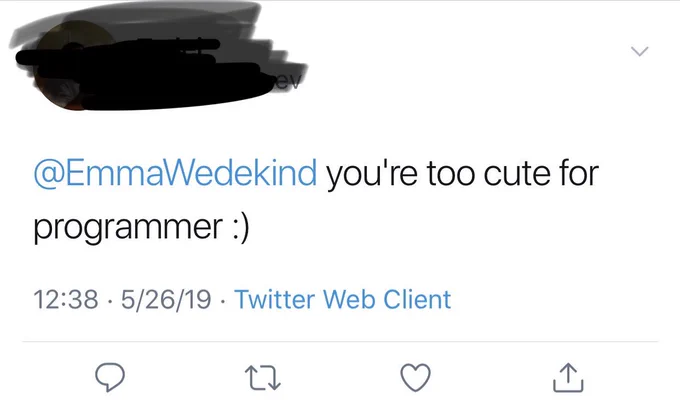The width and height of the screenshot is (680, 410).
Task: Like the tweet with the heart icon
Action: pyautogui.click(x=415, y=377)
